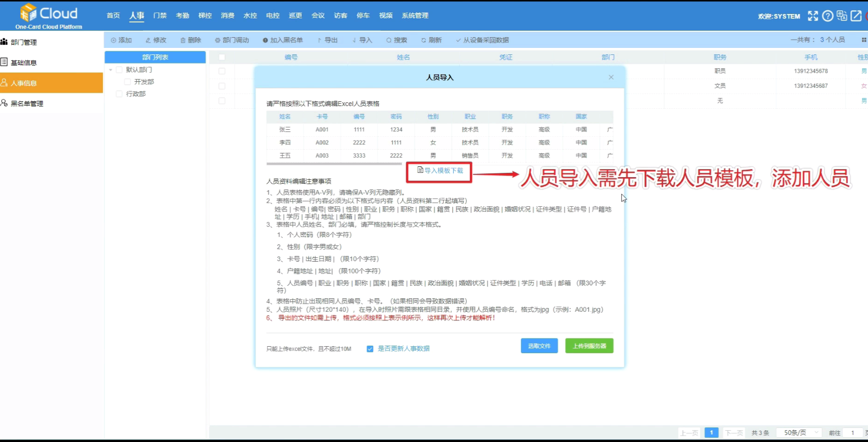Switch language with the translate icon
This screenshot has width=868, height=442.
coord(842,16)
